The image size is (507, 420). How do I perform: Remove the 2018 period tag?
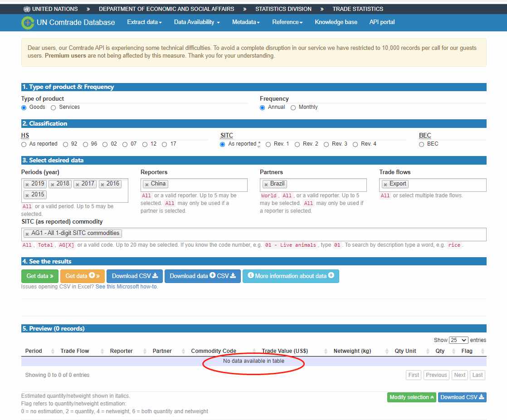(53, 184)
